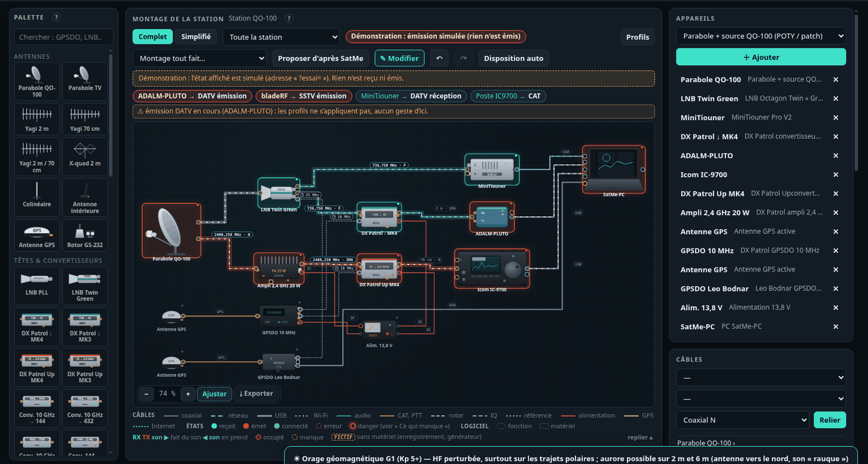Viewport: 868px width, 464px height.
Task: Select the Colinéaire antenna icon
Action: coord(37,198)
